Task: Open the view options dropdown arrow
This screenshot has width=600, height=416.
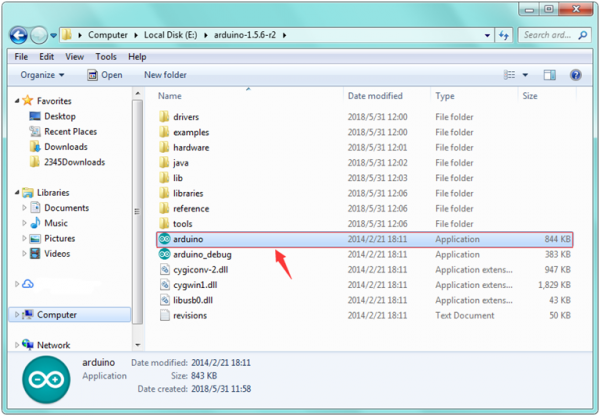Action: click(x=525, y=75)
